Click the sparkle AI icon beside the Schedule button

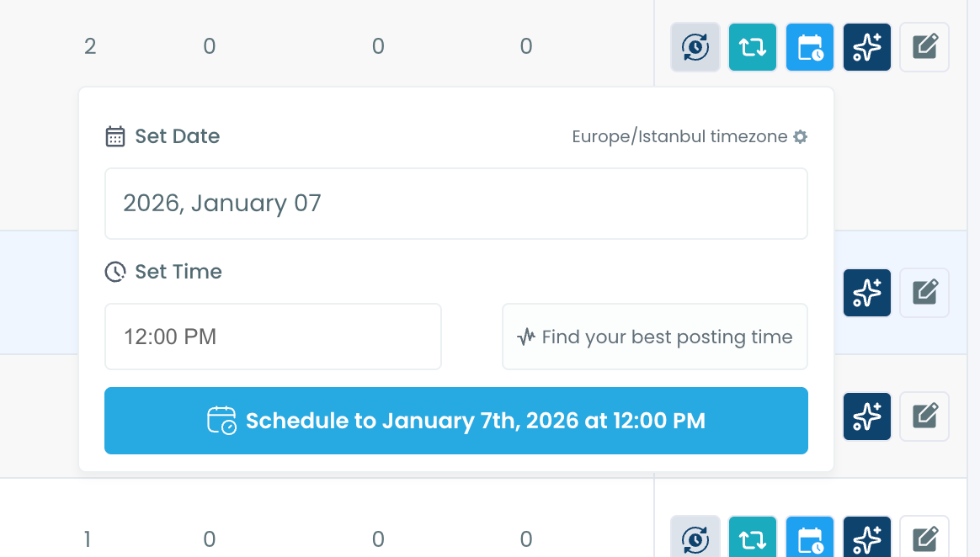[867, 416]
